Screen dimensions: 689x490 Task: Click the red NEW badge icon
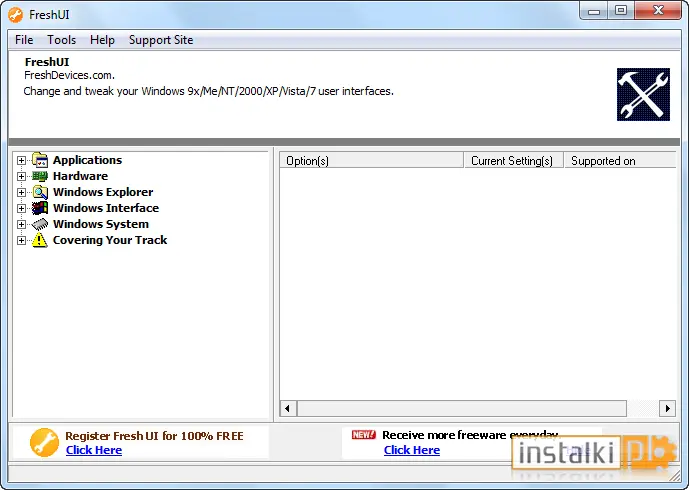tap(364, 435)
